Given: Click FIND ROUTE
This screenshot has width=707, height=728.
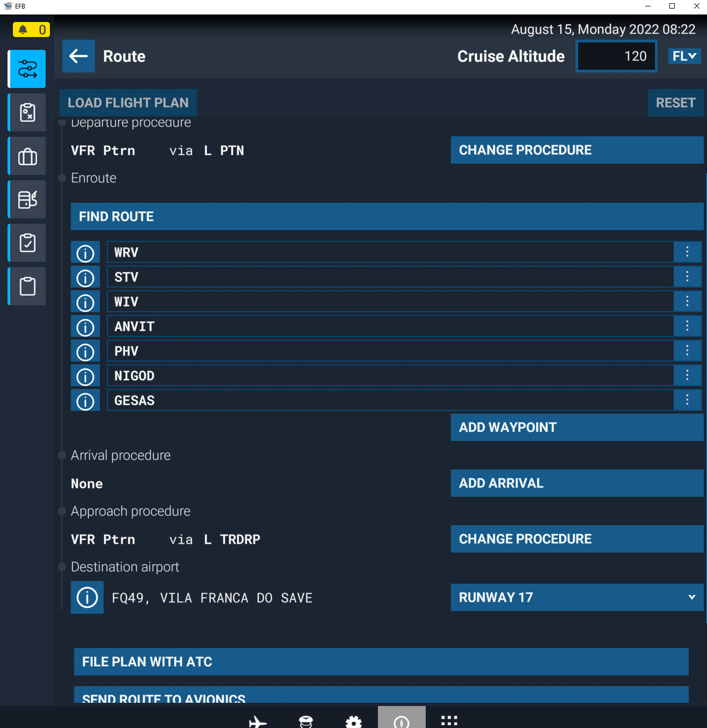Looking at the screenshot, I should point(387,216).
